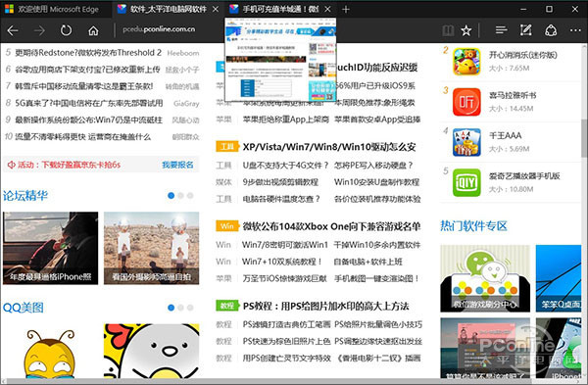Open article Win7/8密钥可激活Win1
The image size is (588, 385).
click(285, 245)
